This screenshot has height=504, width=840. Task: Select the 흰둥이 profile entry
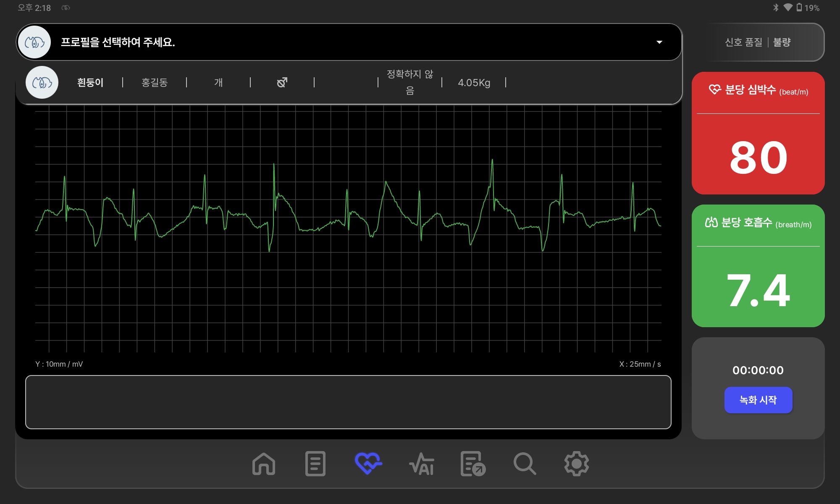tap(90, 82)
